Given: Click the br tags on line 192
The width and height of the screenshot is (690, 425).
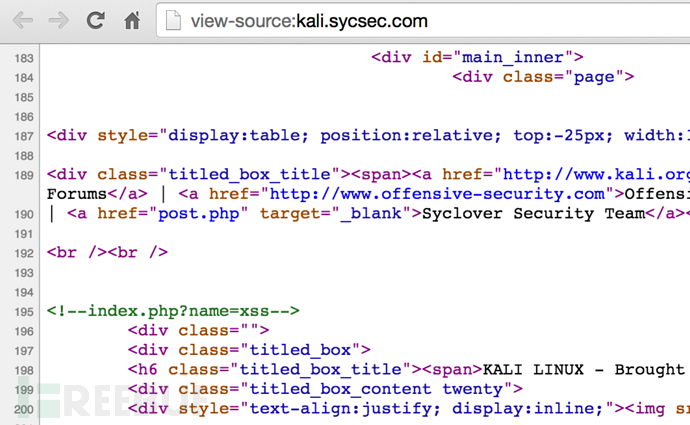Looking at the screenshot, I should (107, 253).
